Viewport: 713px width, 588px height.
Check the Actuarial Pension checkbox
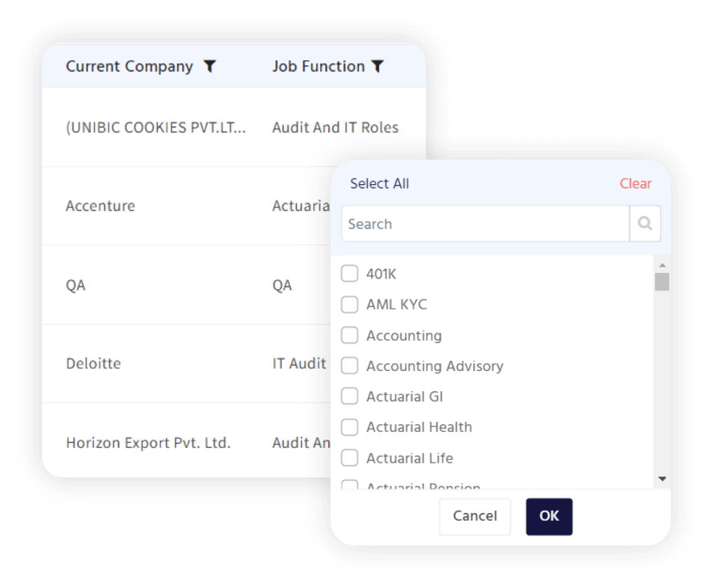pyautogui.click(x=349, y=485)
